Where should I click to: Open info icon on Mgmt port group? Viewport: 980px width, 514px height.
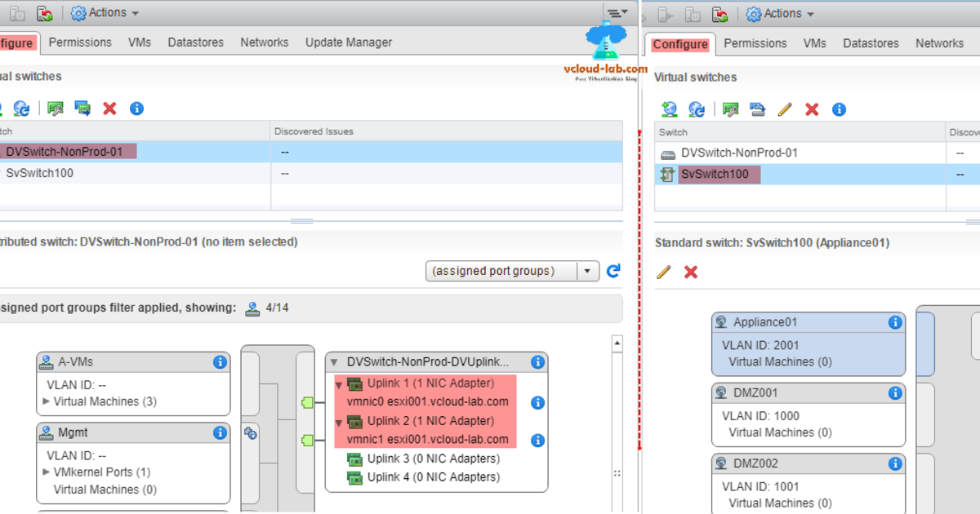pos(219,433)
